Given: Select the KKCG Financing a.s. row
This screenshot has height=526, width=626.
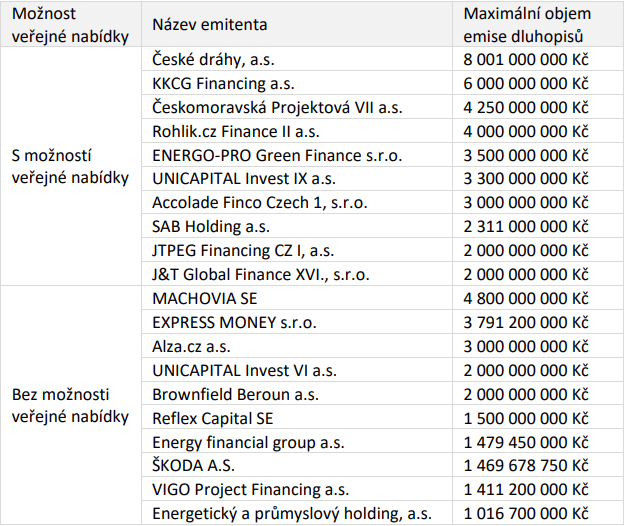Looking at the screenshot, I should [x=382, y=83].
